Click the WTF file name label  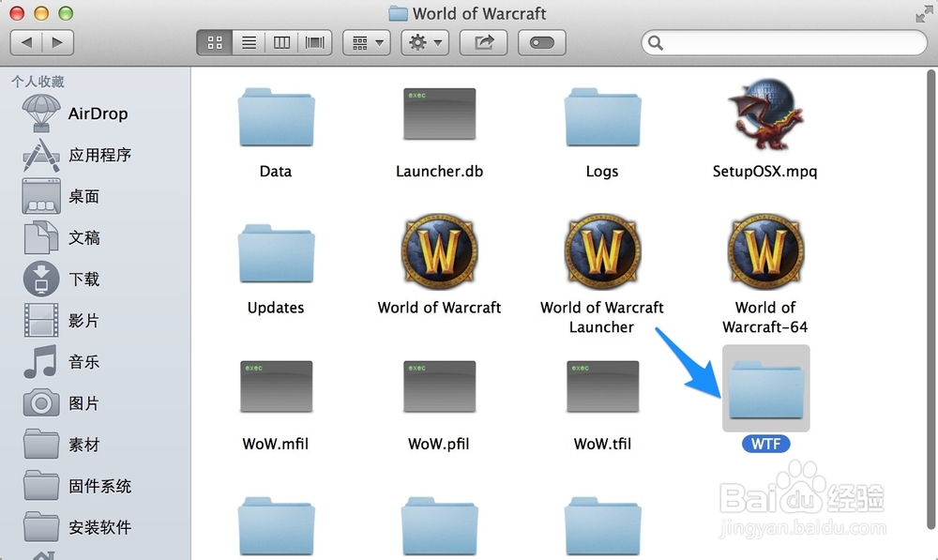765,444
